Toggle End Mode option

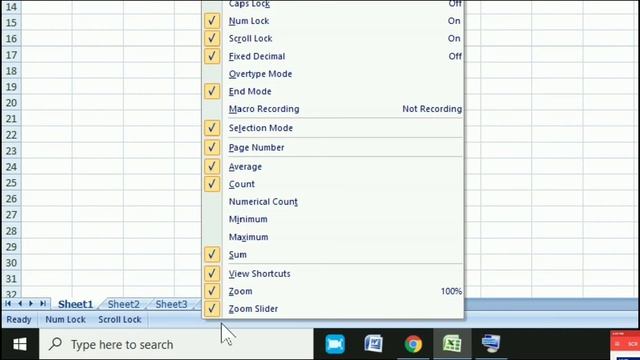[x=333, y=91]
